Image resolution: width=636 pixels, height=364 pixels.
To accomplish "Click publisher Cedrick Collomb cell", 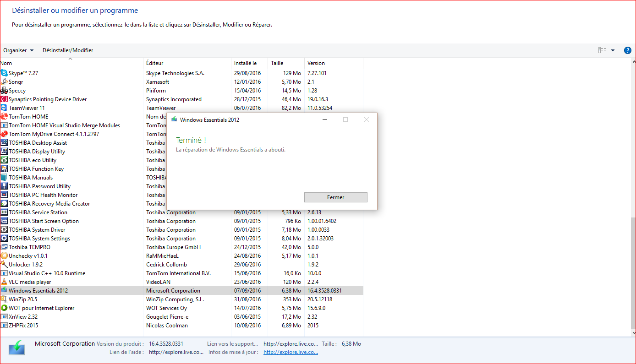I will [167, 265].
